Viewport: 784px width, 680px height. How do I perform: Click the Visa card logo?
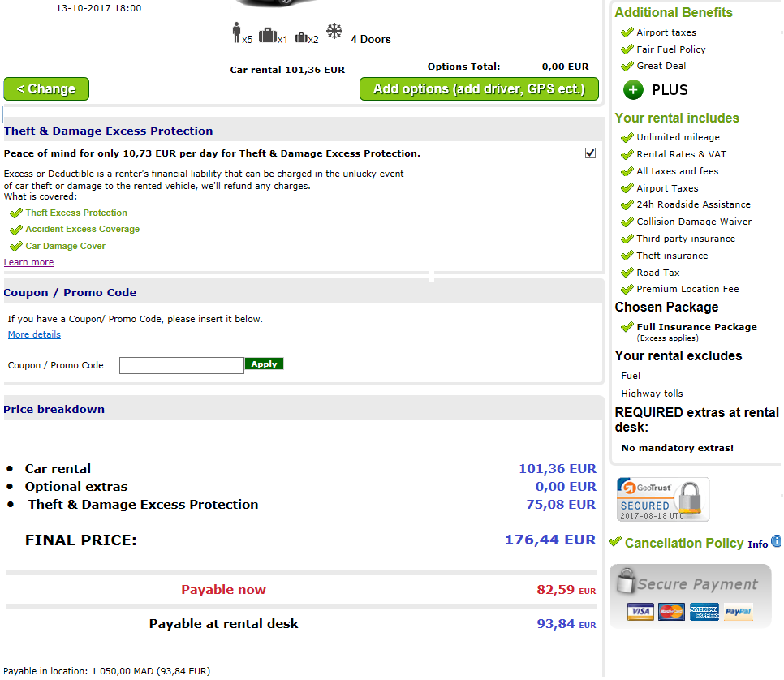click(x=640, y=611)
